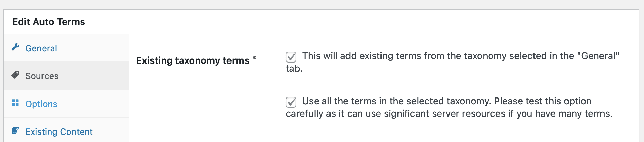Click the word 'tab.' ending the first description
This screenshot has height=142, width=644.
[x=294, y=69]
